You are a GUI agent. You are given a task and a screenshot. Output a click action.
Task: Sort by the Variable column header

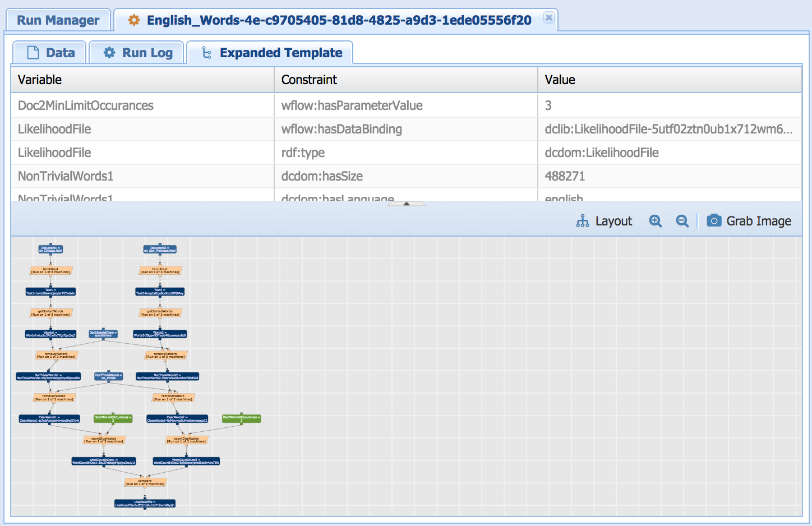[142, 80]
